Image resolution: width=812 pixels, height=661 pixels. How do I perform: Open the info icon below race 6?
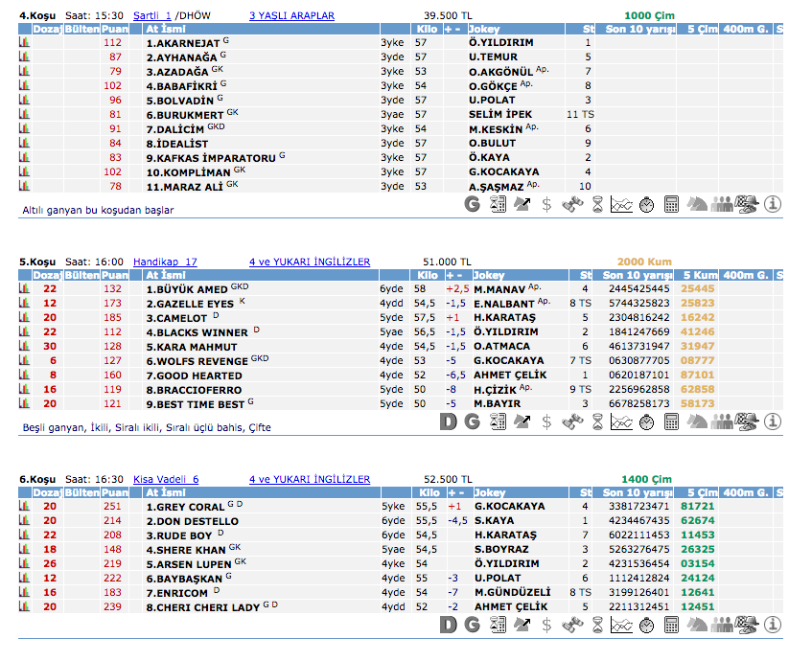coord(773,625)
